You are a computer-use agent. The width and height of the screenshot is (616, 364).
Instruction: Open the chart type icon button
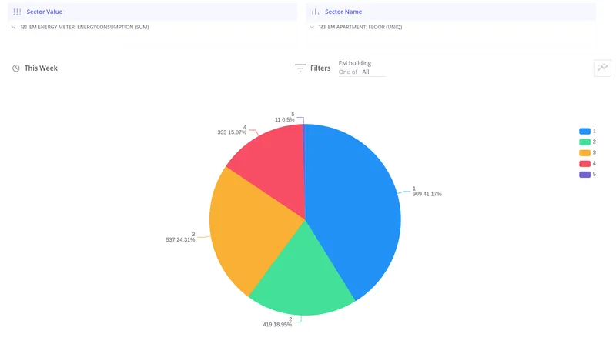click(603, 68)
